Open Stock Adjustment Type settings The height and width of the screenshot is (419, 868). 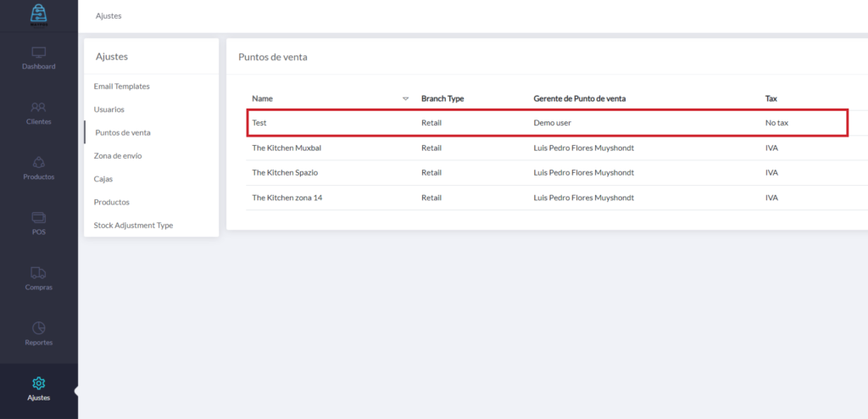pyautogui.click(x=133, y=226)
